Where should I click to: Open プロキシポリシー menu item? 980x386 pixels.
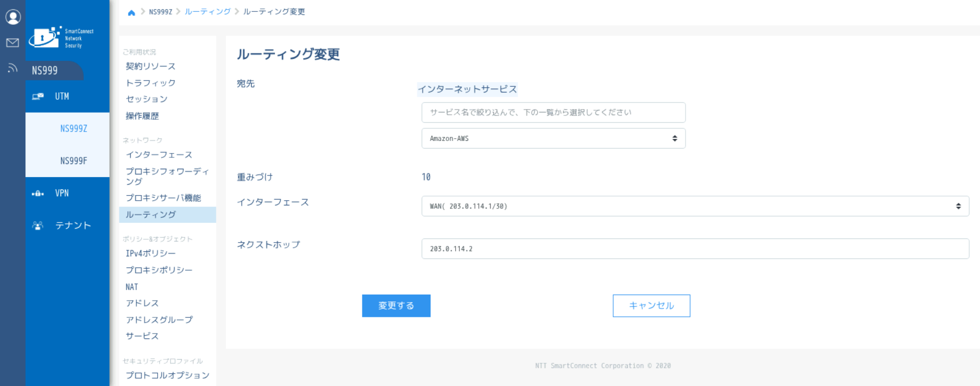159,270
